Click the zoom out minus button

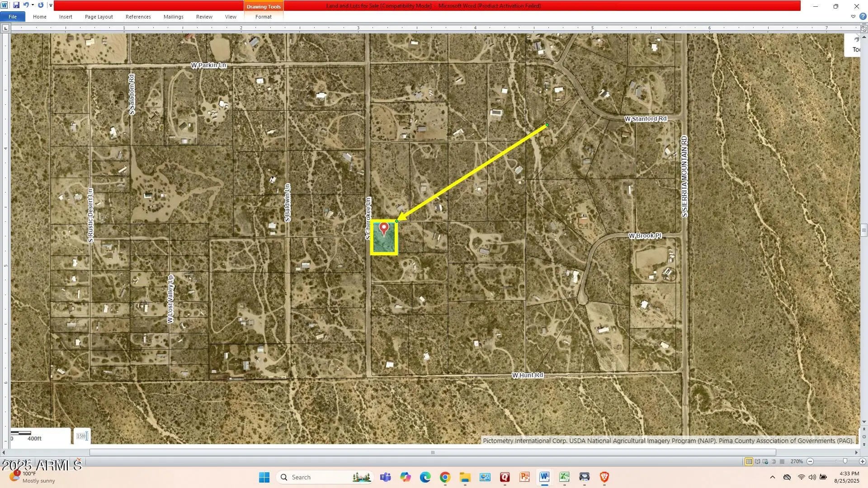point(810,461)
